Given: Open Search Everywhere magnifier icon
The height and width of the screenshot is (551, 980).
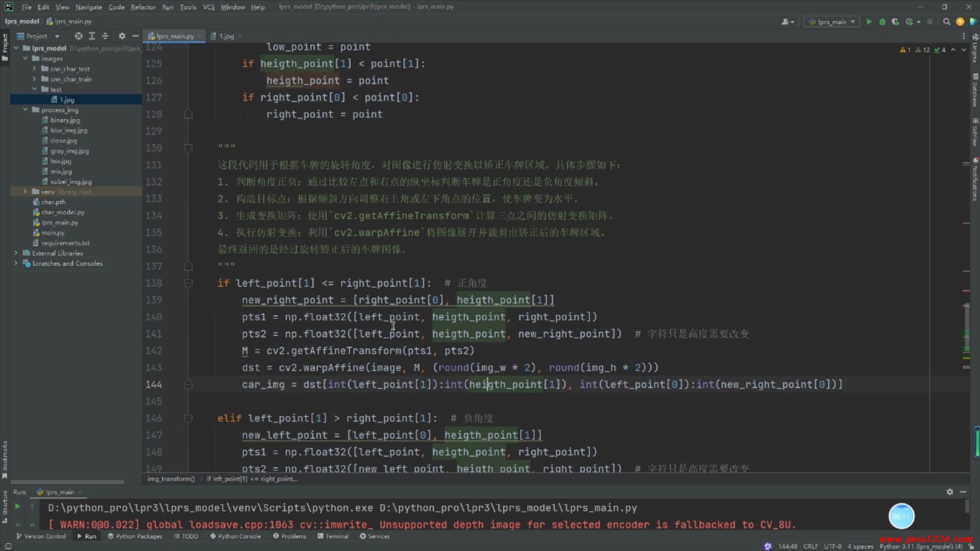Looking at the screenshot, I should 946,22.
